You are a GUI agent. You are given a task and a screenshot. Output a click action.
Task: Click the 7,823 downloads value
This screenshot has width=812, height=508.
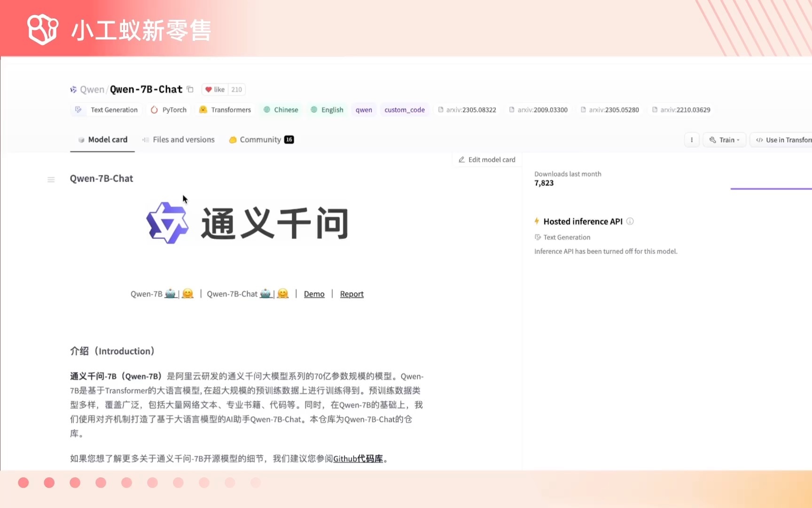point(544,183)
